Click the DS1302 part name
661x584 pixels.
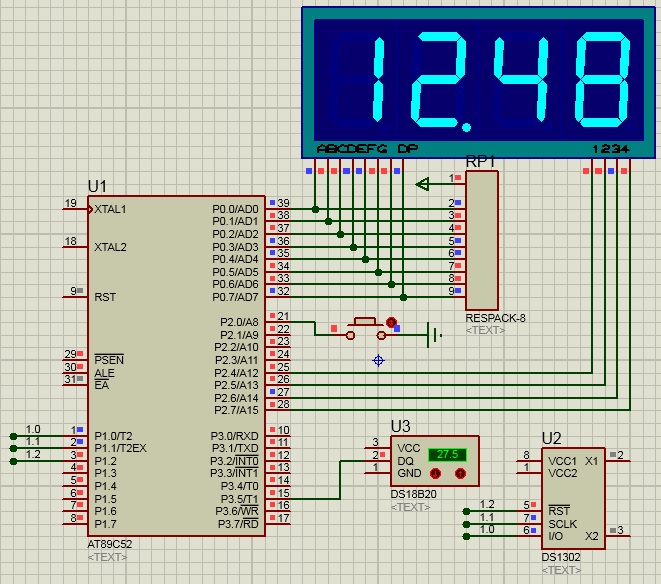tap(561, 557)
